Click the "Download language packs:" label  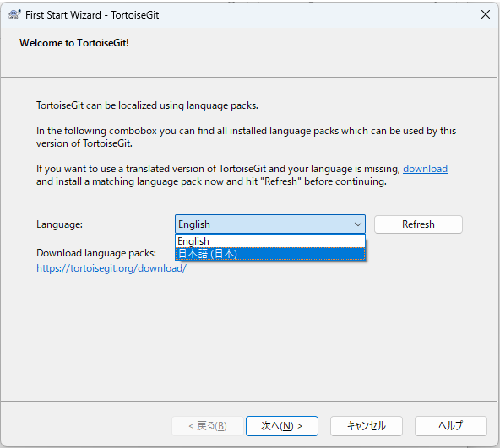(x=96, y=253)
